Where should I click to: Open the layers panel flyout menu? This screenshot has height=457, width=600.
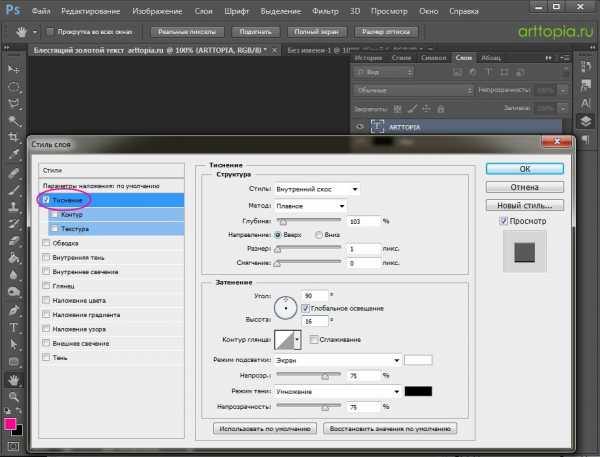point(564,58)
